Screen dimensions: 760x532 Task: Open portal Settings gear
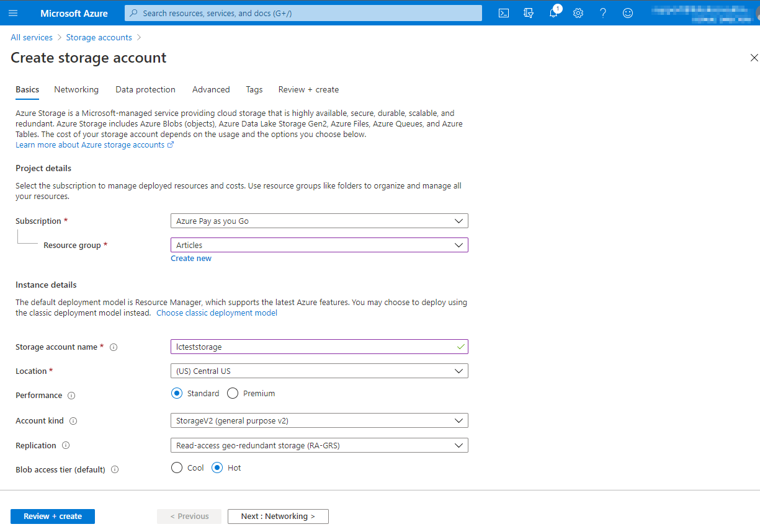[578, 13]
